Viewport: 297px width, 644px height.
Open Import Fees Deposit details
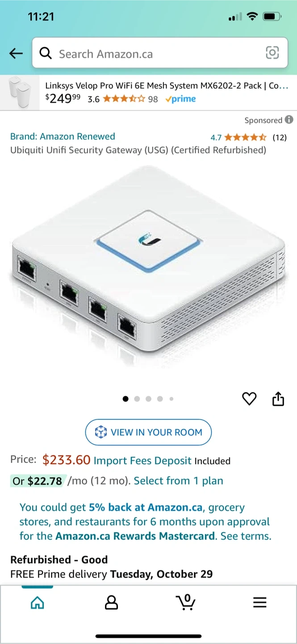click(x=142, y=461)
